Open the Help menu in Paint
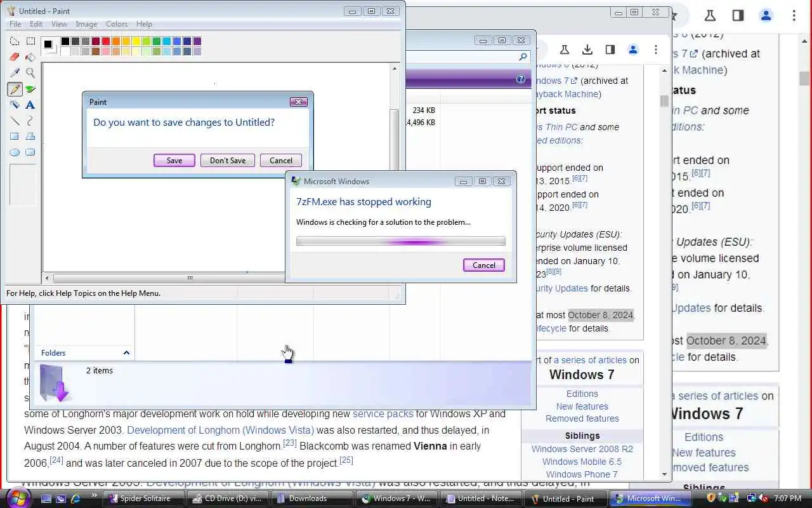This screenshot has height=508, width=812. (x=144, y=24)
